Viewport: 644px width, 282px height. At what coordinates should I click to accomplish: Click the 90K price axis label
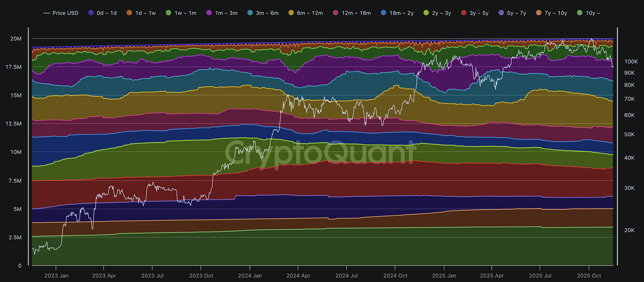629,73
